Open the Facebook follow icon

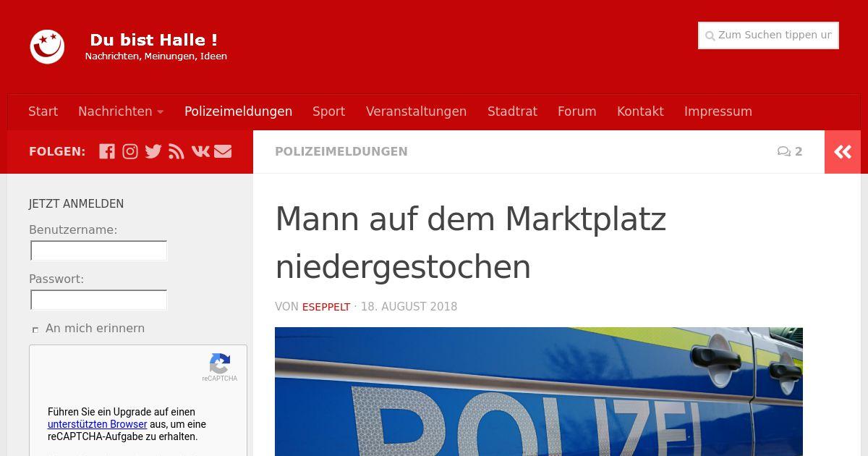coord(107,151)
